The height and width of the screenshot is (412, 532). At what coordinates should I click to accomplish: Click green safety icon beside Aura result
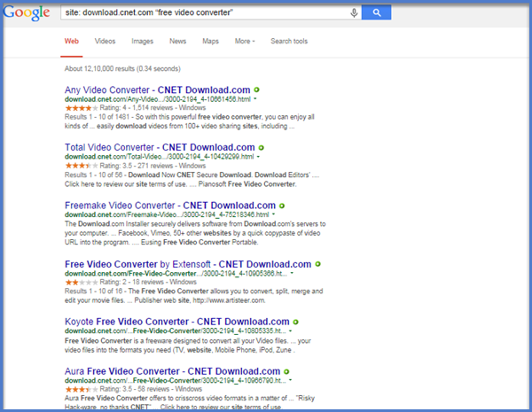pos(286,371)
